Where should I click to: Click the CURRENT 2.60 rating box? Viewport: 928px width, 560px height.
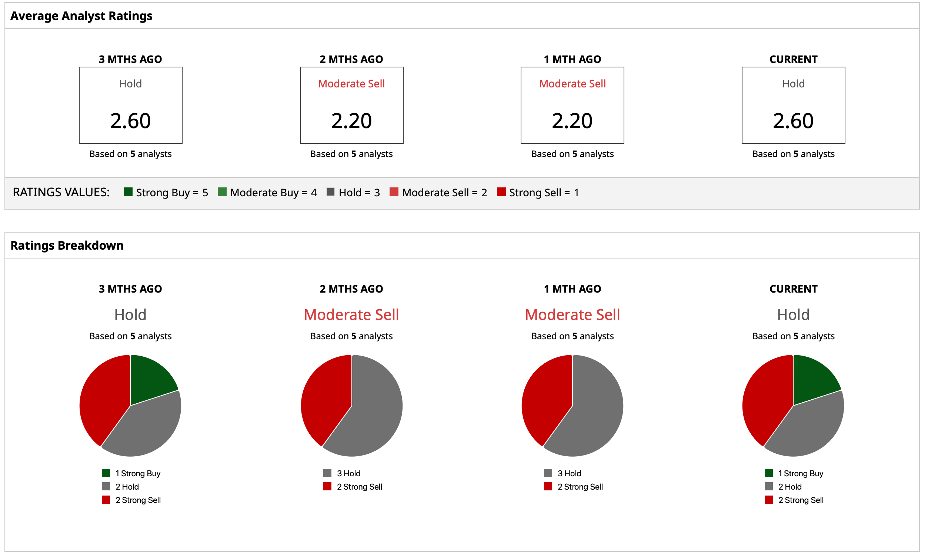tap(793, 105)
